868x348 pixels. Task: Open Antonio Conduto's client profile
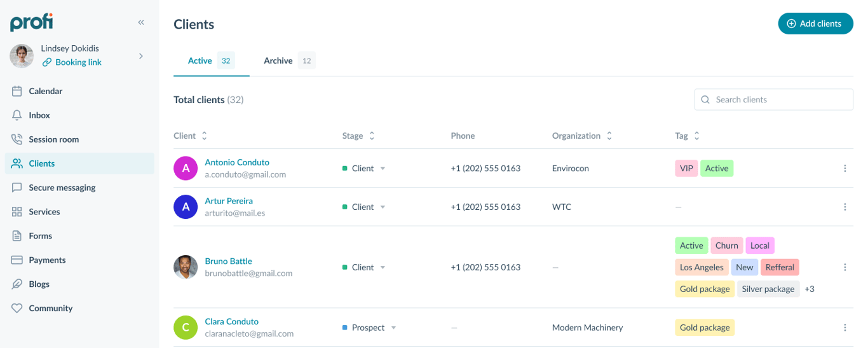click(237, 162)
